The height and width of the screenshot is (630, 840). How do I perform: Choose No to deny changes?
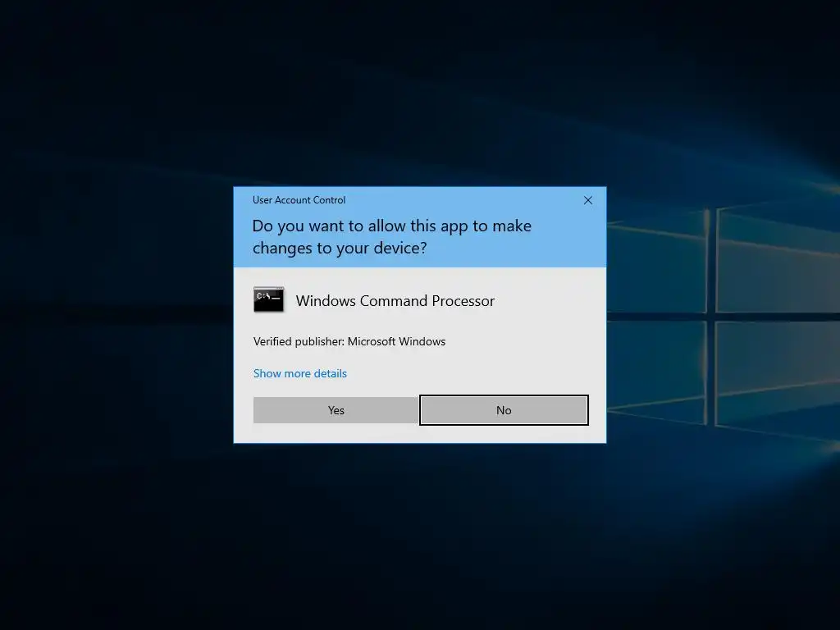(504, 410)
